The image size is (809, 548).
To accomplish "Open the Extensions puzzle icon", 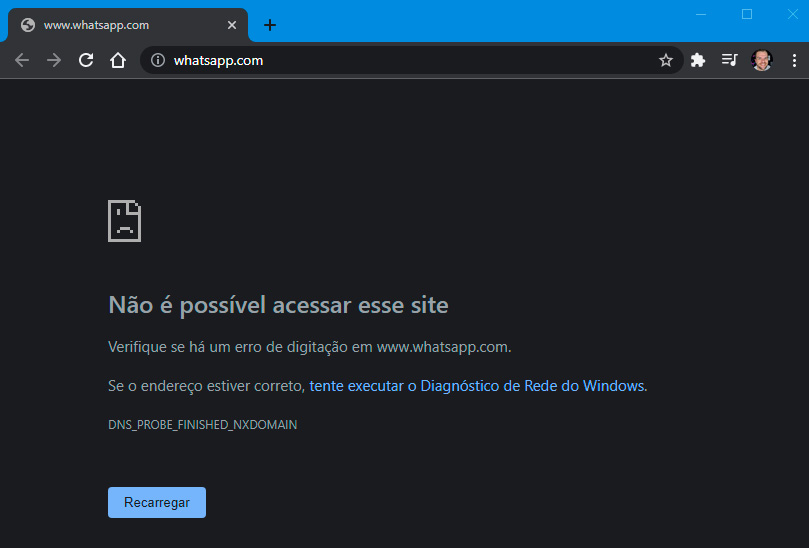I will (698, 60).
